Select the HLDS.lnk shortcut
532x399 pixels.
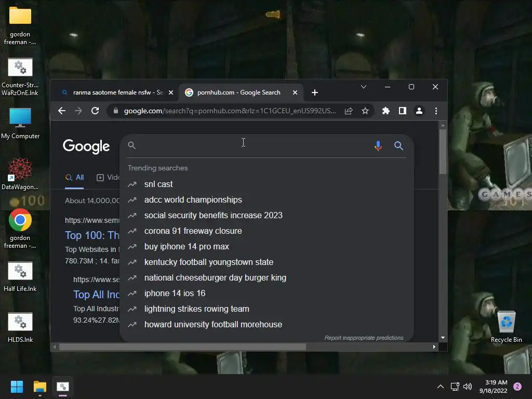click(20, 327)
